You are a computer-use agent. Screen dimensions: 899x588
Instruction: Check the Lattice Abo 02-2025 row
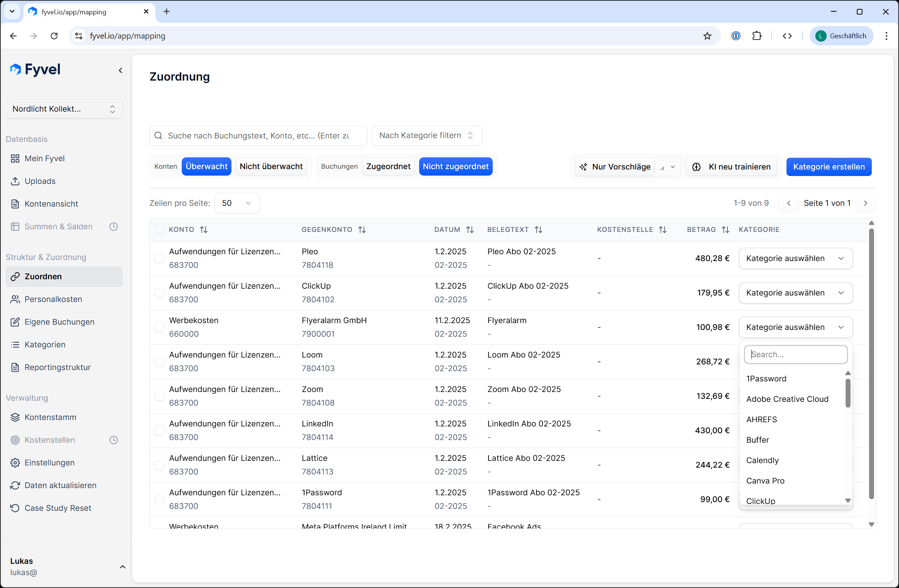pyautogui.click(x=159, y=465)
